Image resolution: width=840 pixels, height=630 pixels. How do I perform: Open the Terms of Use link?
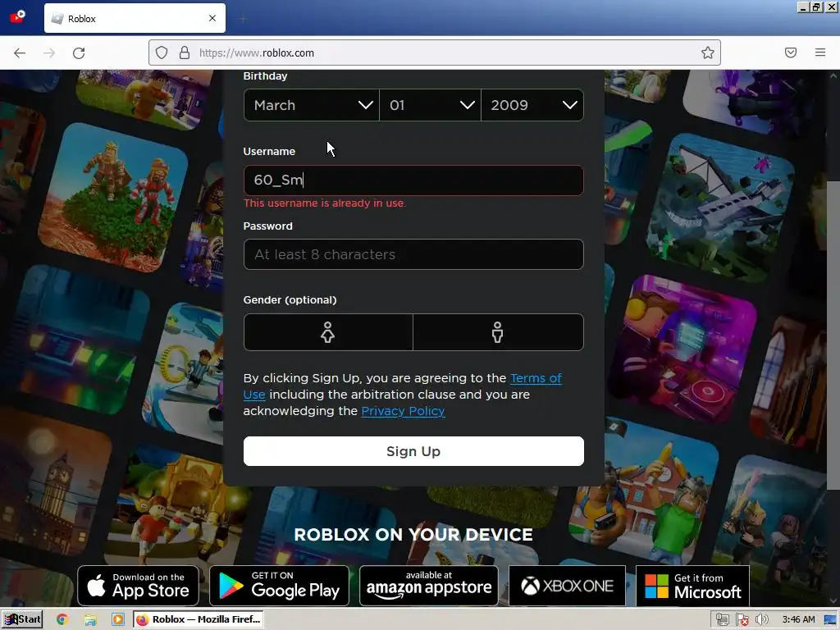536,378
